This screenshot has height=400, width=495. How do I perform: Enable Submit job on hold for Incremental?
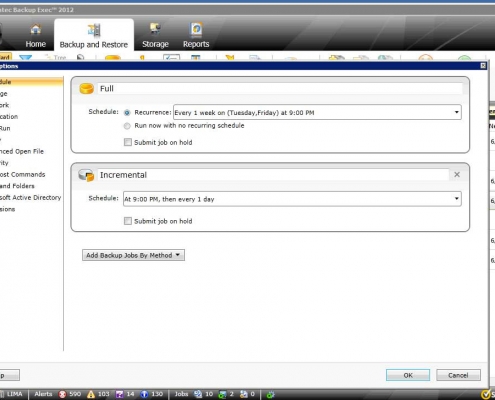tap(128, 221)
